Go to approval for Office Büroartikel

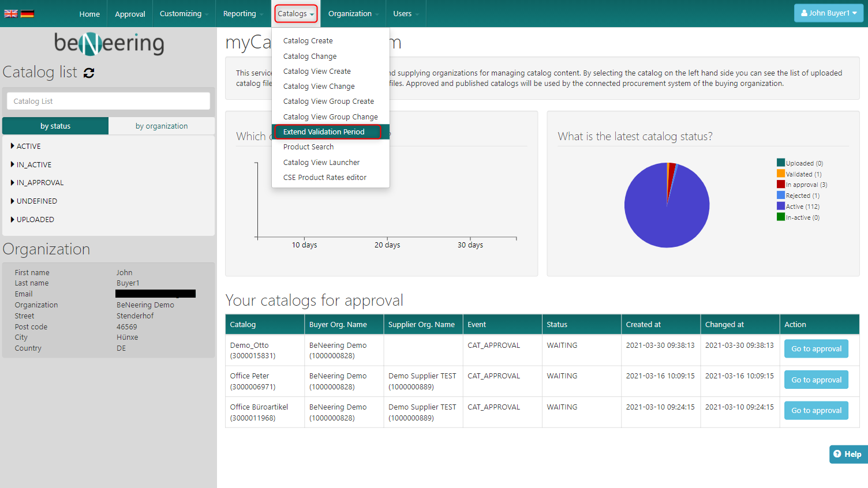point(815,411)
